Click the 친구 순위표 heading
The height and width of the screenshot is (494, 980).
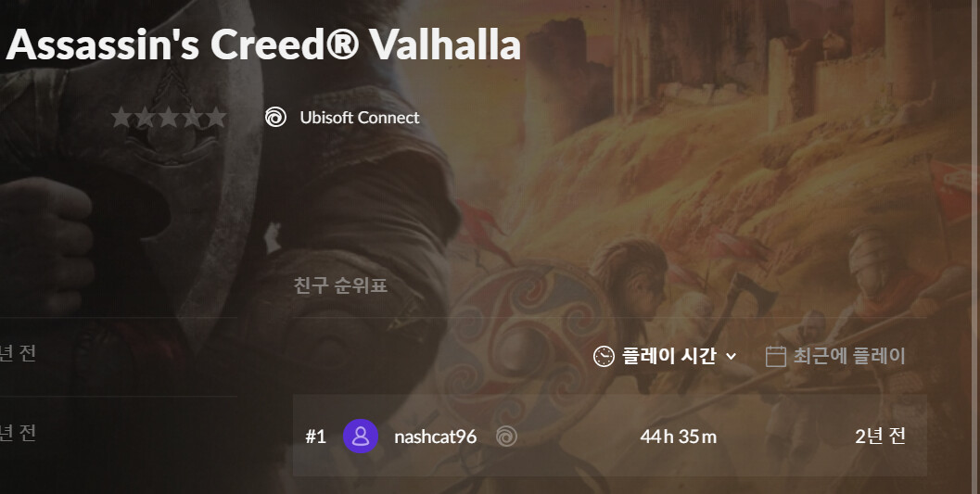(x=340, y=285)
